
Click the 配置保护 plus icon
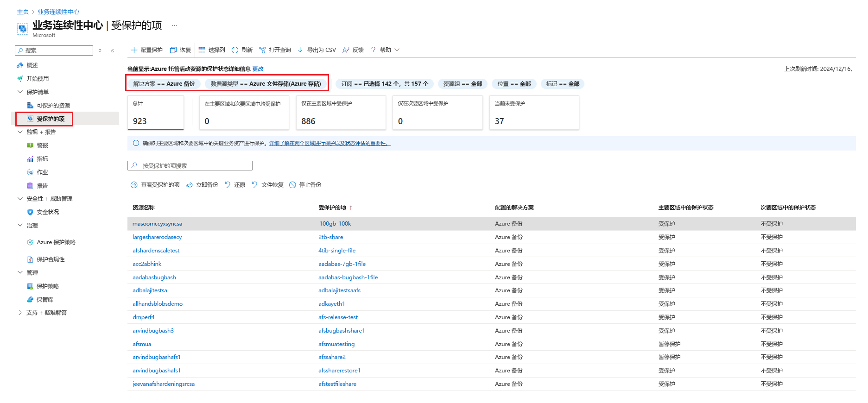click(x=134, y=50)
